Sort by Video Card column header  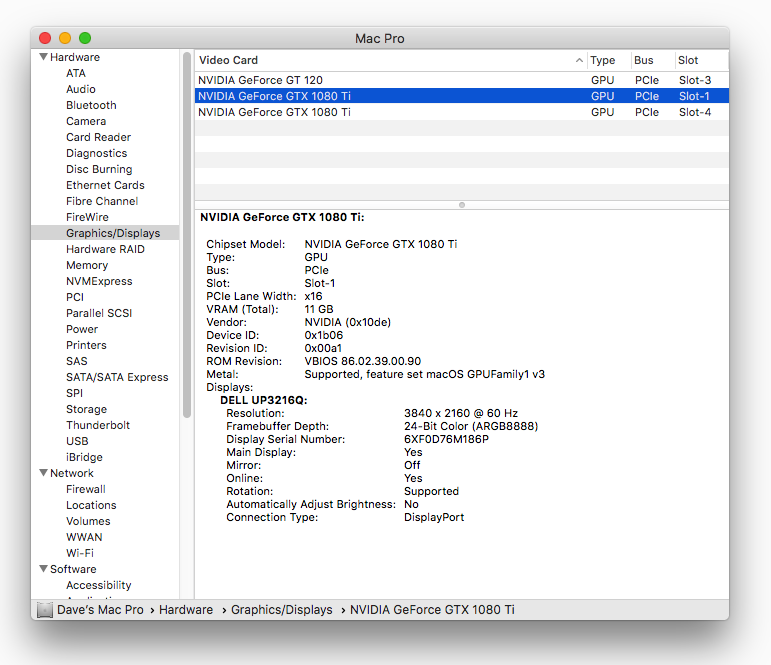(390, 60)
